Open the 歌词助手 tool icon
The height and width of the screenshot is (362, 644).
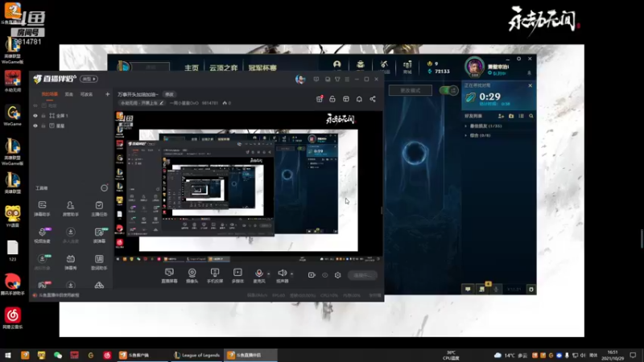(x=99, y=262)
